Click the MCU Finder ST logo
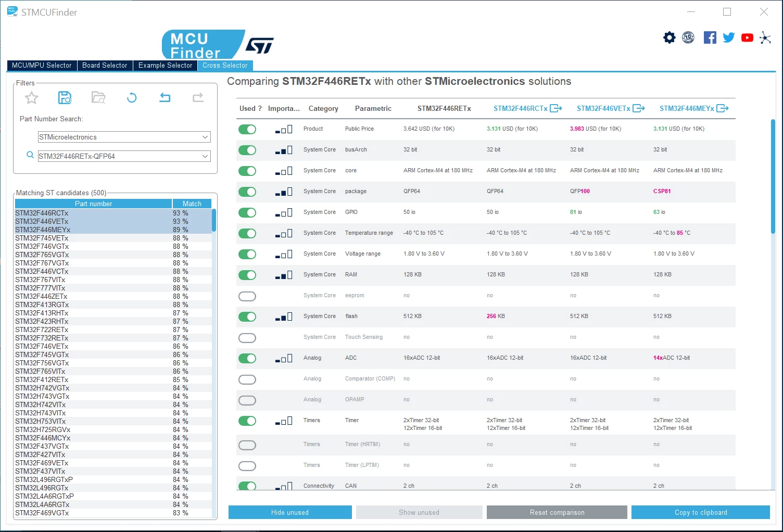 (218, 45)
